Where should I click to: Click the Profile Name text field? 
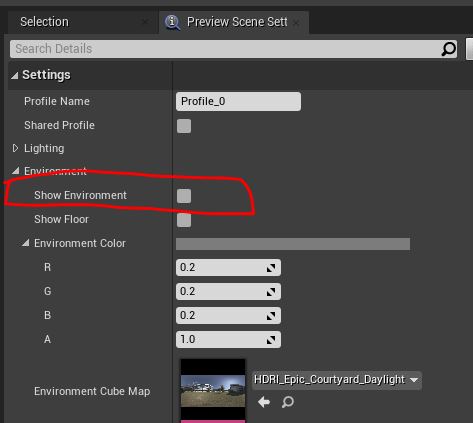coord(238,101)
